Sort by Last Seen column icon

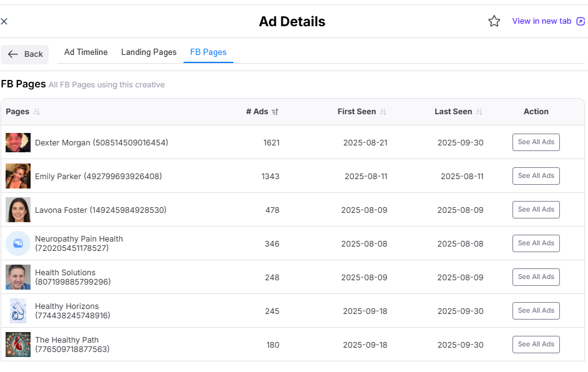click(479, 112)
